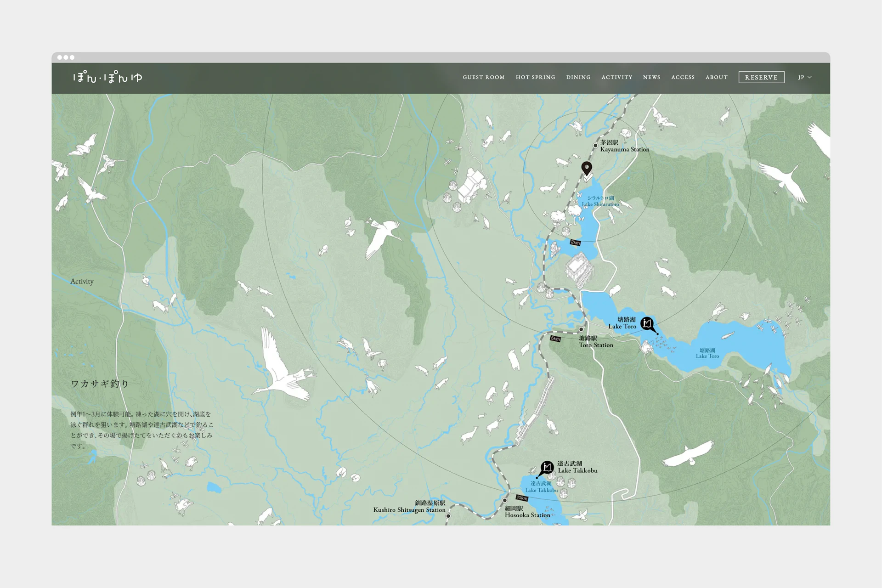
Task: Open the ACTIVITY navigation item
Action: pyautogui.click(x=617, y=77)
